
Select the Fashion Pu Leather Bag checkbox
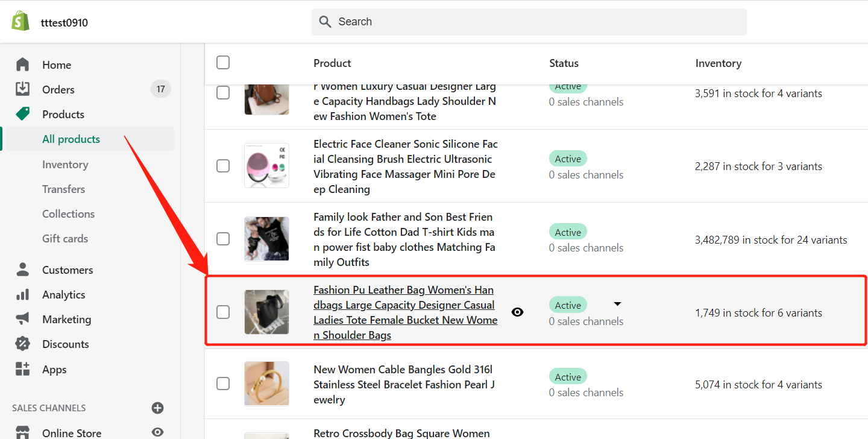pos(223,312)
